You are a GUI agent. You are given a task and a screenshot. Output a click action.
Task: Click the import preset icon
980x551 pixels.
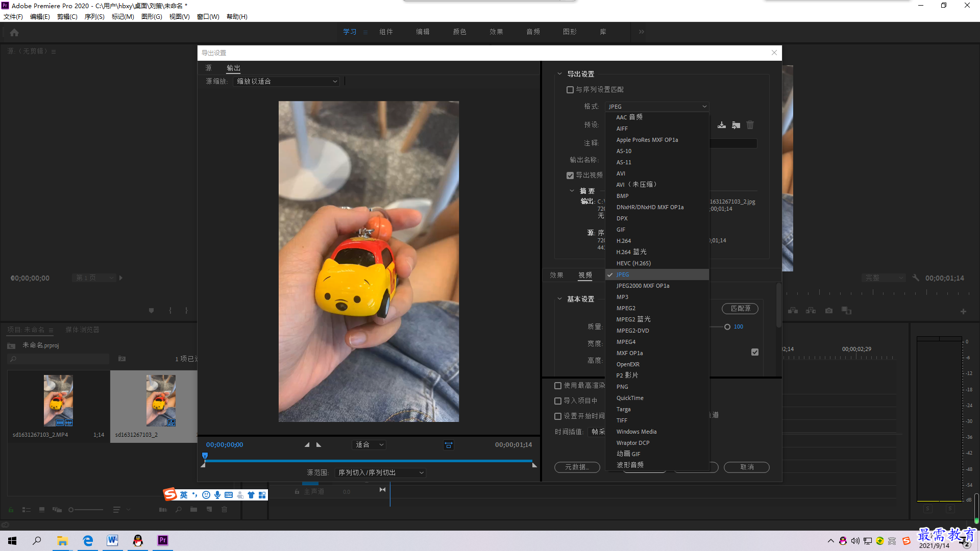coord(736,125)
